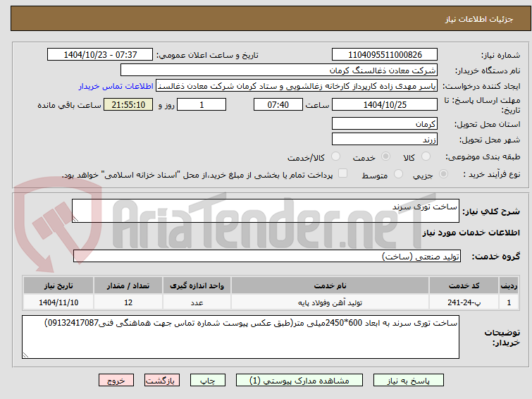Select the خدمت radio button
Viewport: 532px width, 399px height.
385,156
